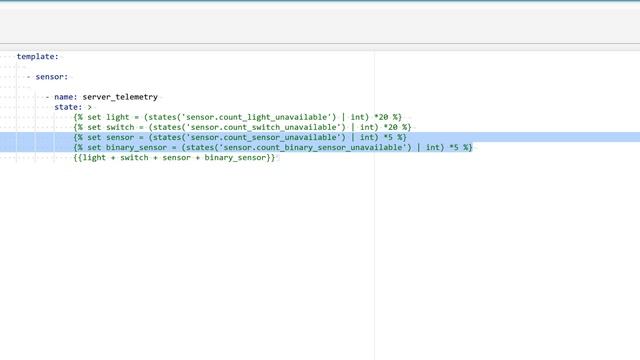The image size is (640, 360).
Task: Click the 'template:' key line
Action: tap(38, 56)
